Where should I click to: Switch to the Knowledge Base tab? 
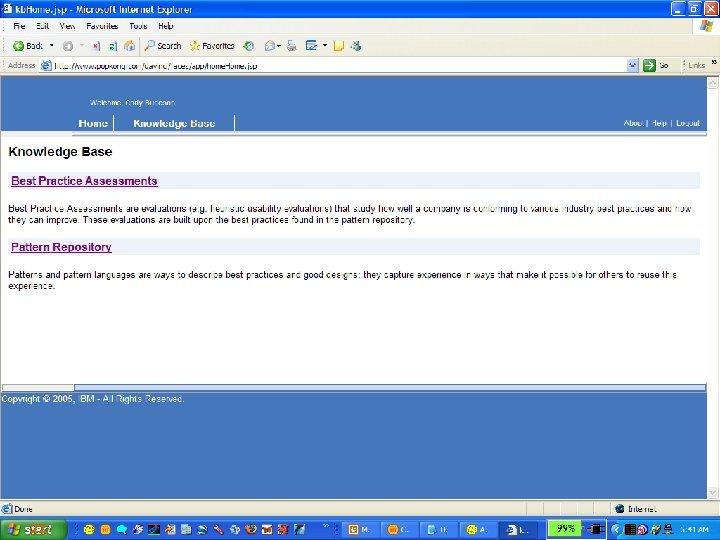(x=174, y=123)
